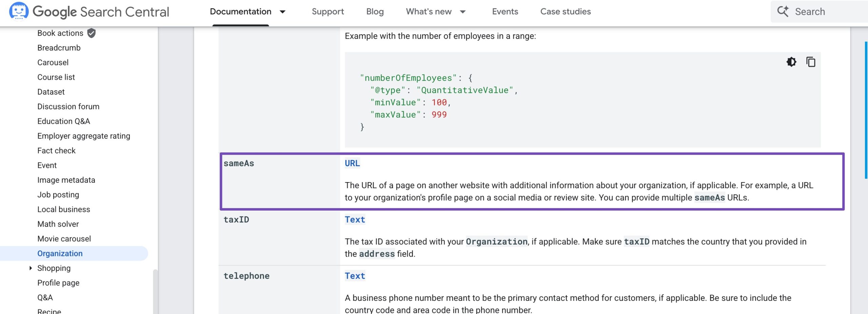
Task: Click the "sameAs" property name
Action: [239, 163]
